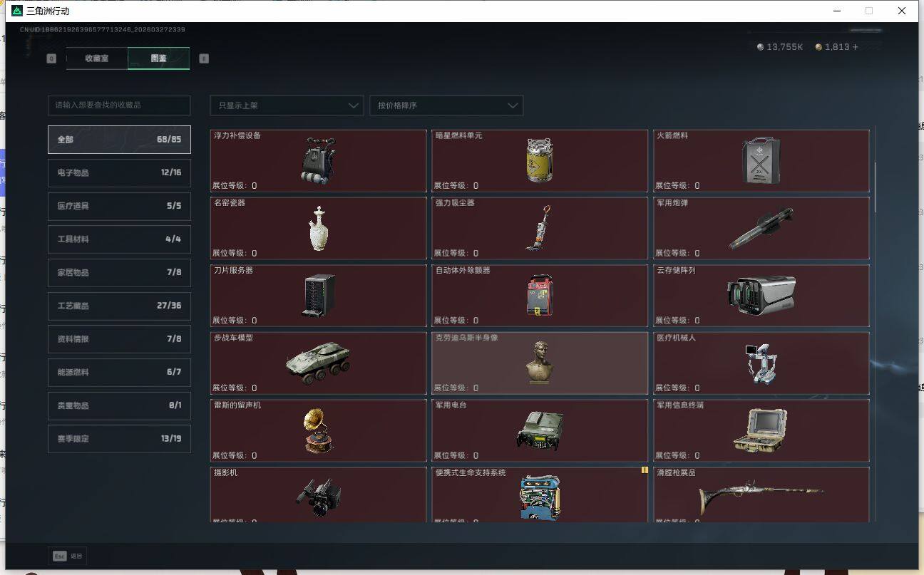Pick the 便携式生命支持系统 item
This screenshot has height=575, width=924.
pyautogui.click(x=540, y=494)
